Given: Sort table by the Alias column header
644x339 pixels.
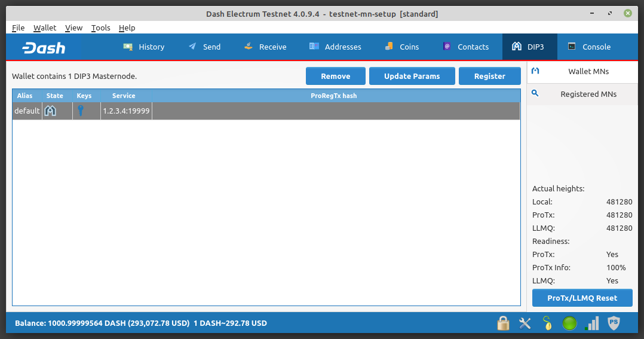Looking at the screenshot, I should coord(25,96).
